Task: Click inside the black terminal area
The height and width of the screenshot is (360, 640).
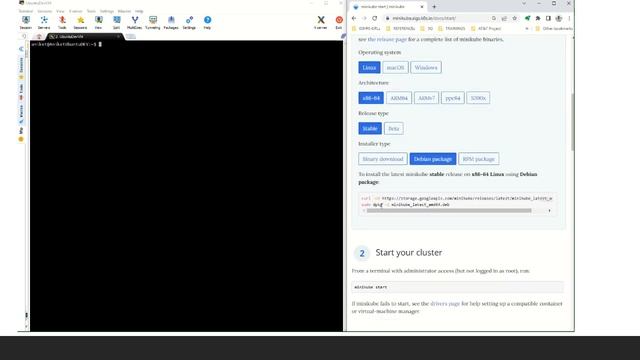Action: [x=187, y=186]
